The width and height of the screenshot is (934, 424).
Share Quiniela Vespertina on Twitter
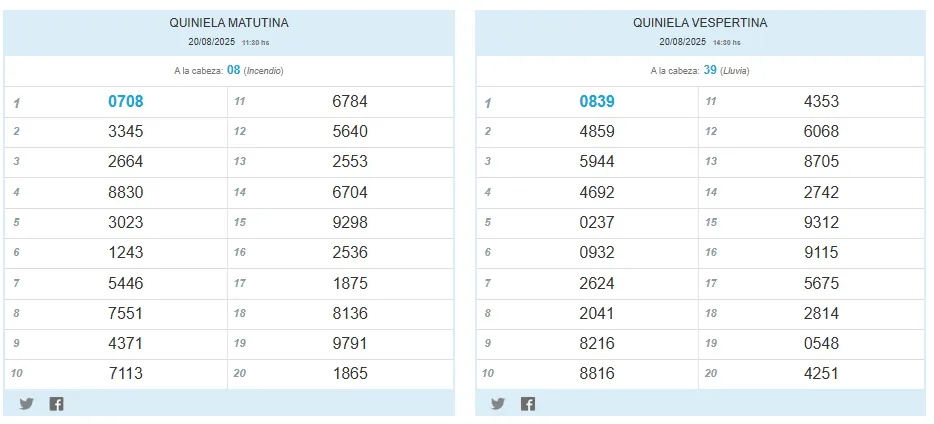(x=498, y=404)
